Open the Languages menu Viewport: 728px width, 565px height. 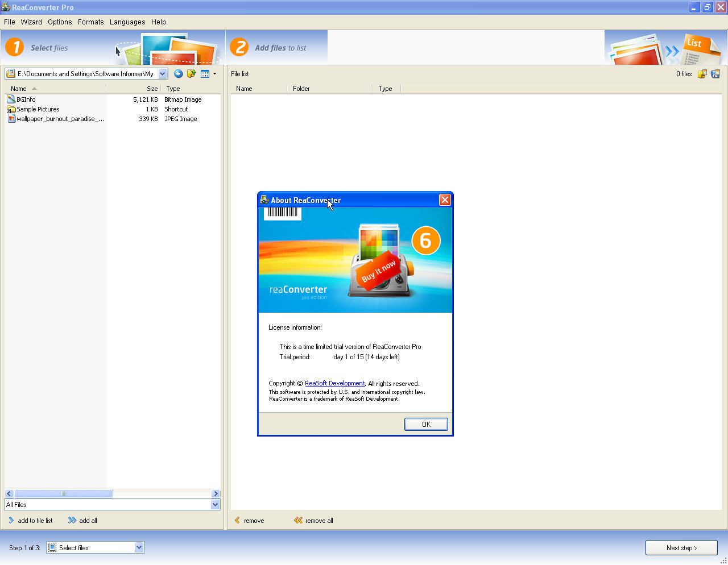click(x=127, y=22)
